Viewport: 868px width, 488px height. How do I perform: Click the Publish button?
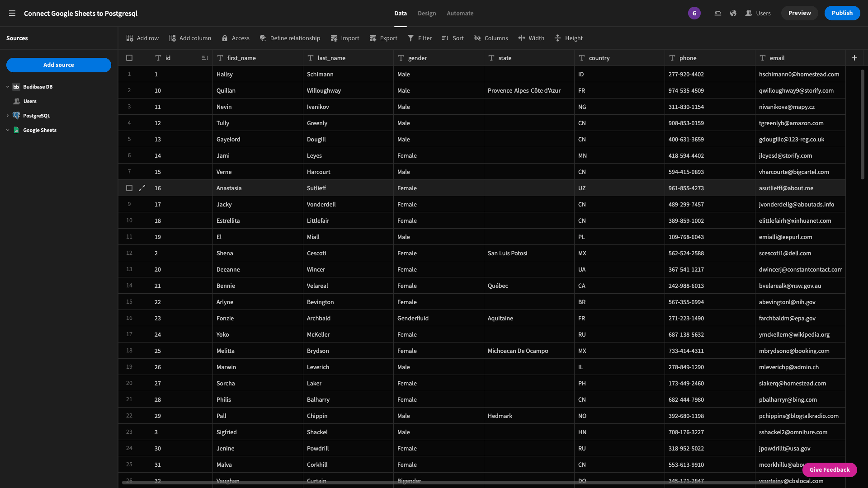click(x=842, y=13)
